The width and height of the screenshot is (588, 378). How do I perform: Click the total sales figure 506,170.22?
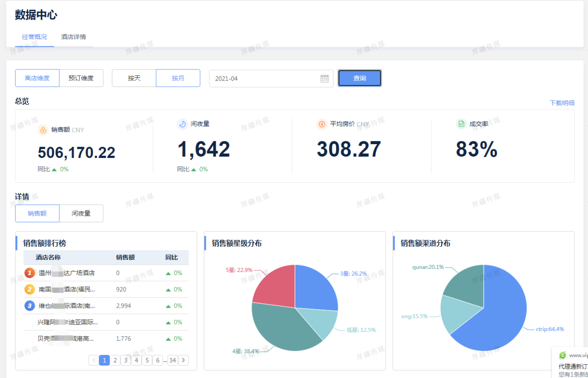76,152
